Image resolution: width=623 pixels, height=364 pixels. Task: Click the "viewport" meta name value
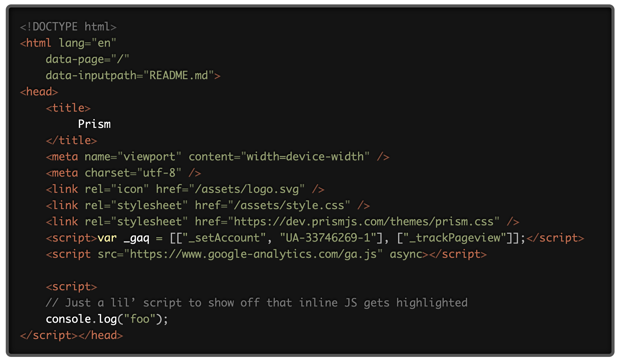[x=149, y=157]
